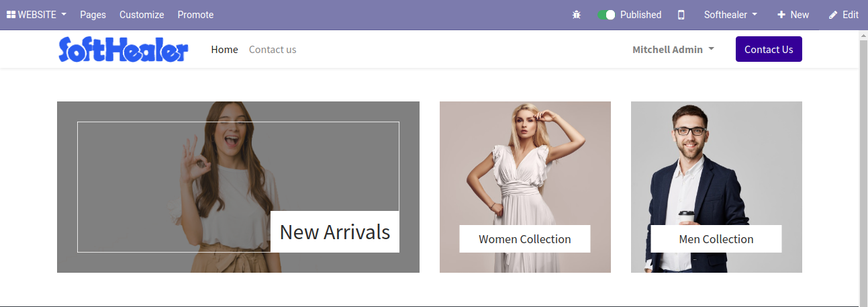Screen dimensions: 868x307
Task: Open the WEBSITE apps grid menu
Action: click(36, 15)
